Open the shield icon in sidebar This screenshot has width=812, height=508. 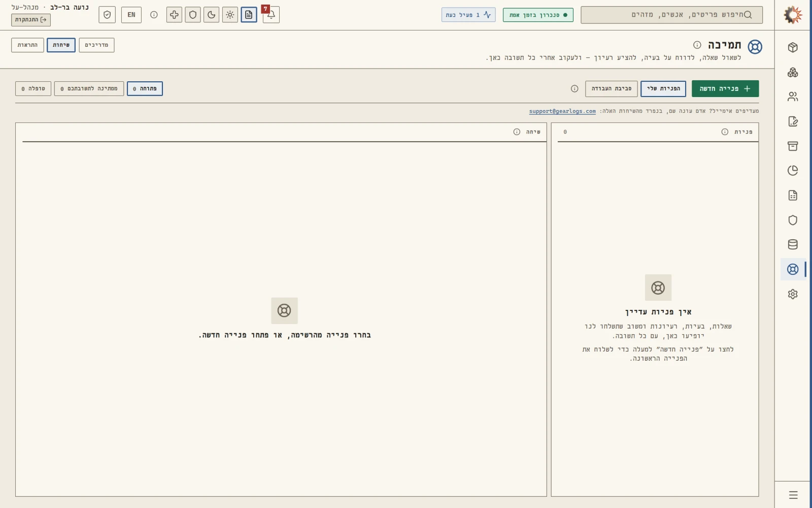tap(793, 220)
